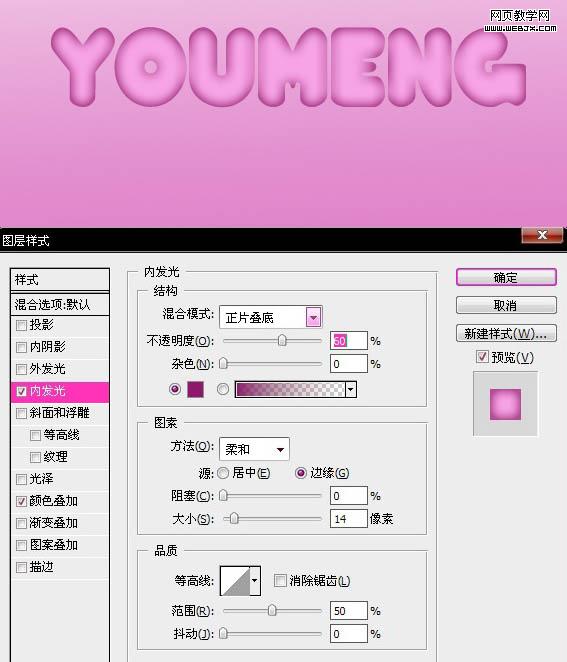Select 混合选项:默认 blending options entry
This screenshot has height=662, width=567.
60,304
